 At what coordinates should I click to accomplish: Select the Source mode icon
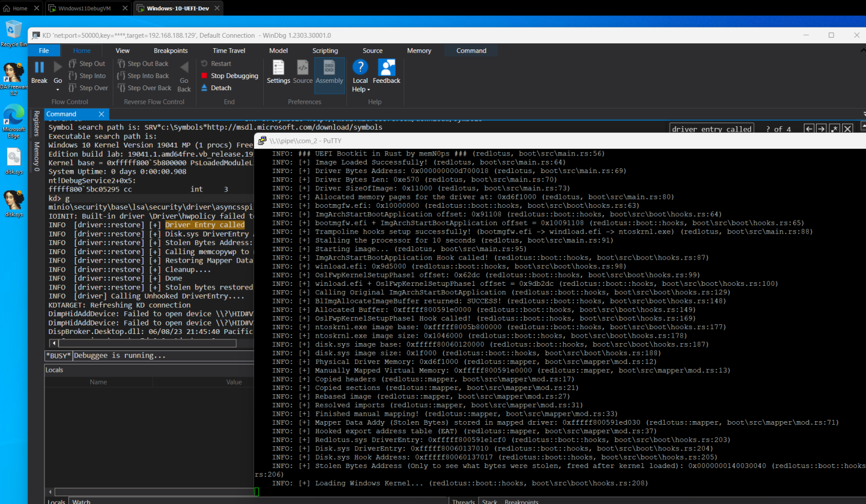pyautogui.click(x=303, y=72)
